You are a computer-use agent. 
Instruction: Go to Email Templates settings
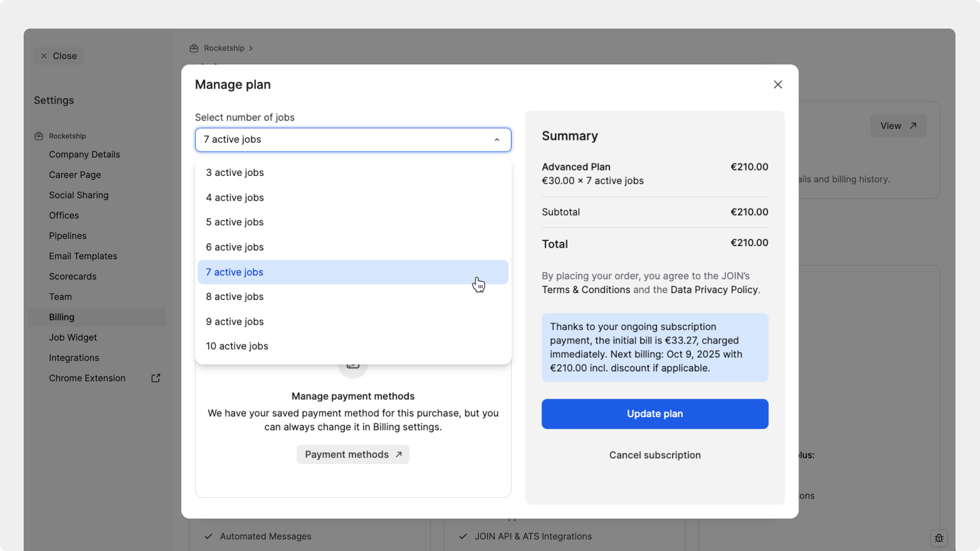(x=83, y=256)
